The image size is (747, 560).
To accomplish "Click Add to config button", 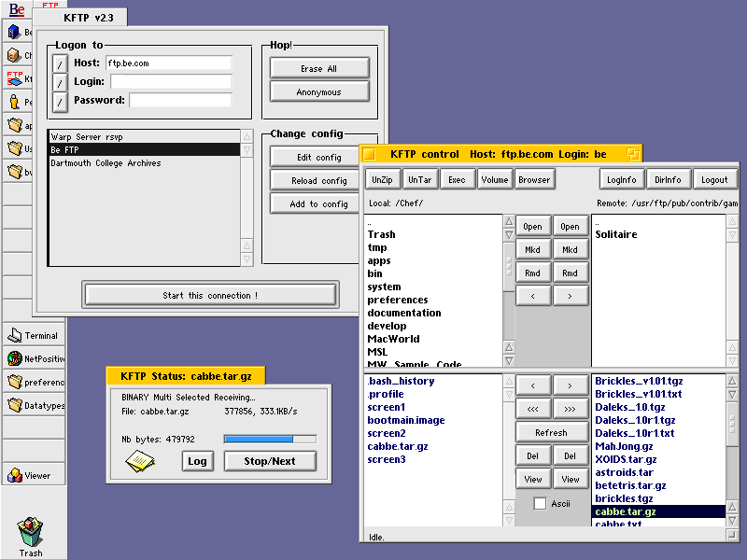I will pos(315,203).
